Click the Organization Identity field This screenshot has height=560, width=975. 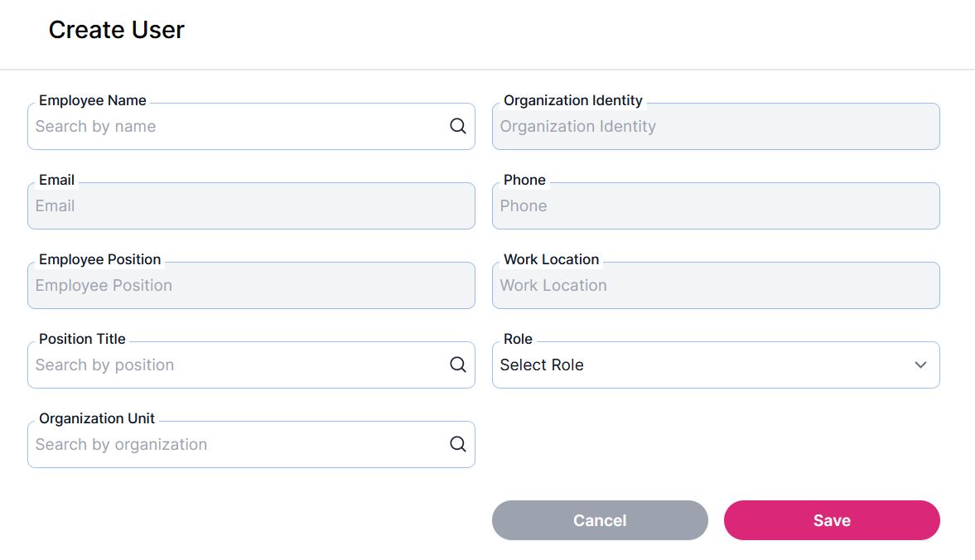(x=716, y=127)
